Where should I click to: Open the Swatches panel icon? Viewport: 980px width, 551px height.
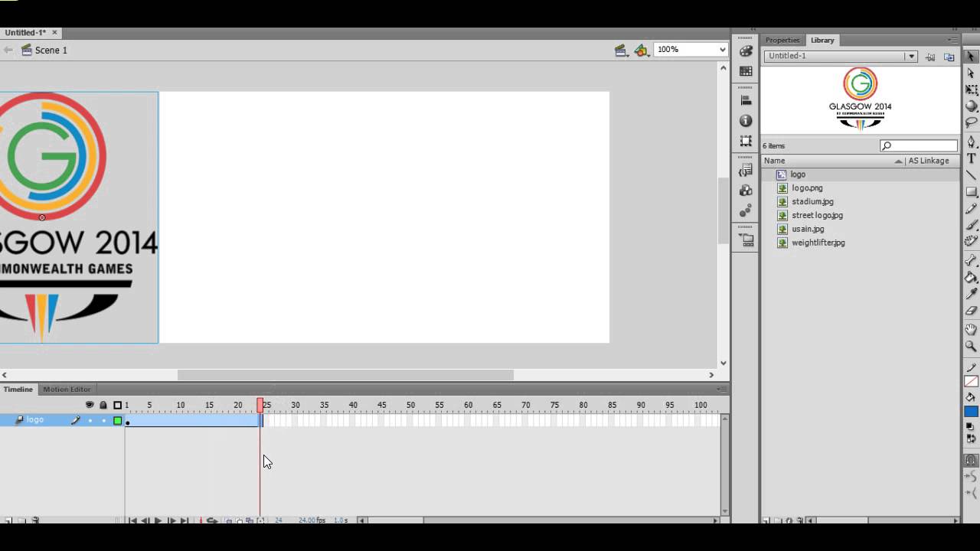click(x=746, y=70)
